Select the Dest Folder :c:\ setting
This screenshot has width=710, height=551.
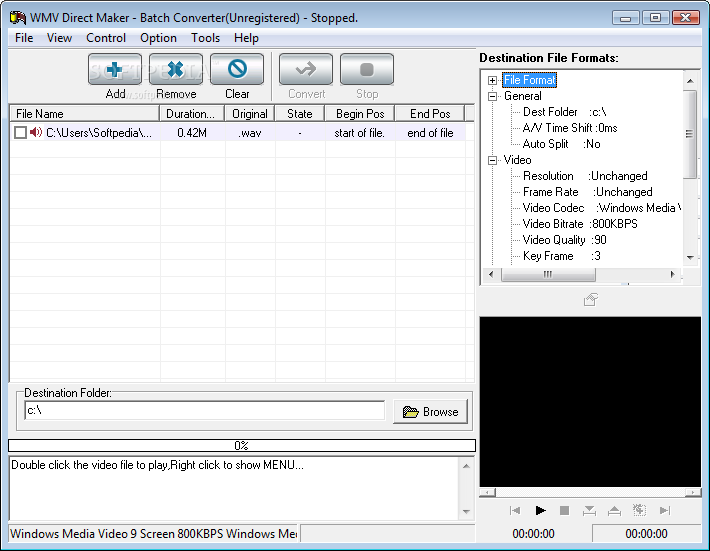pos(565,112)
